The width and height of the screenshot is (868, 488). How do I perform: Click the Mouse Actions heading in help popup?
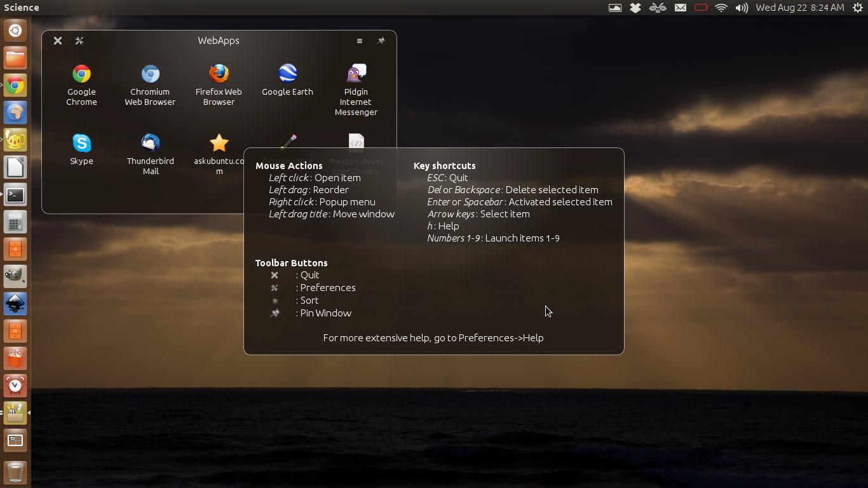pyautogui.click(x=289, y=166)
